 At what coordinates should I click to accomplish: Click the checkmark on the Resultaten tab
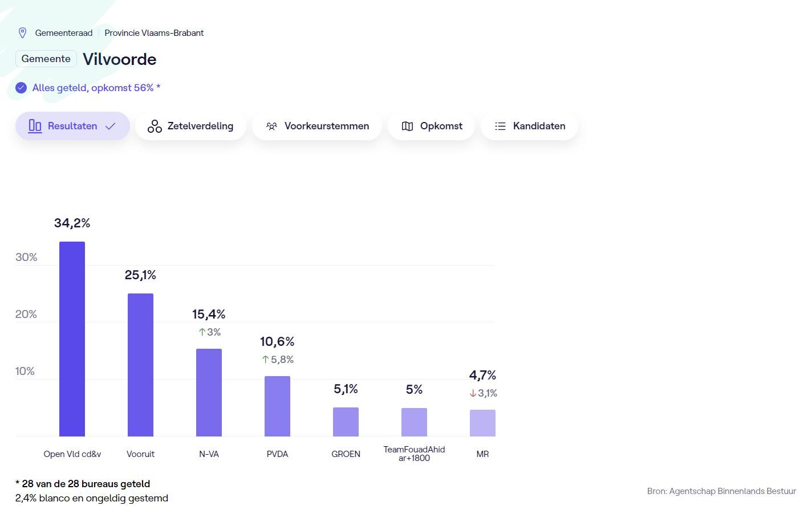111,126
